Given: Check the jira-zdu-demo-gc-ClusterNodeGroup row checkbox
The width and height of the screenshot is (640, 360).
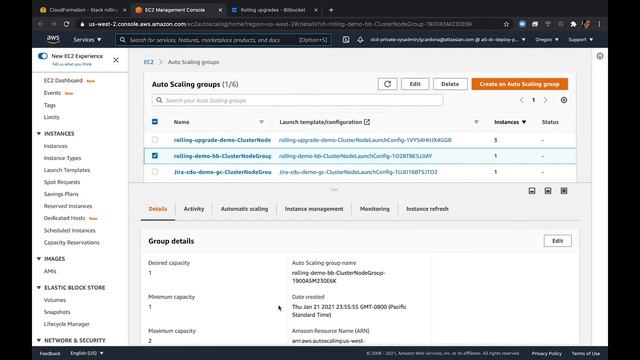Looking at the screenshot, I should coord(155,172).
